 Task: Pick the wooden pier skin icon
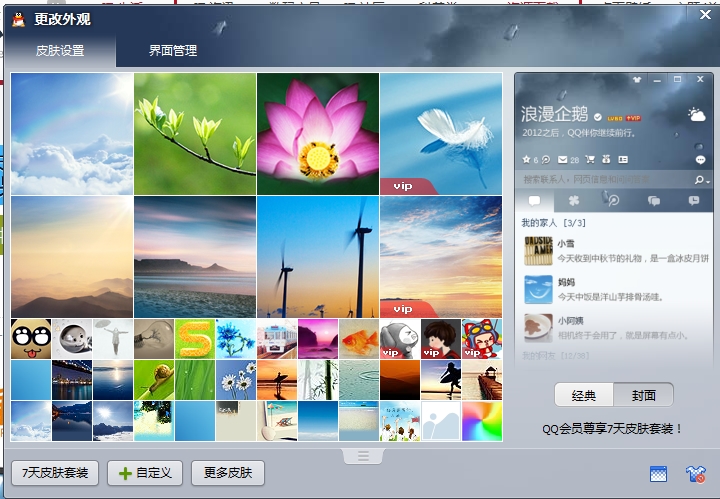pyautogui.click(x=482, y=380)
